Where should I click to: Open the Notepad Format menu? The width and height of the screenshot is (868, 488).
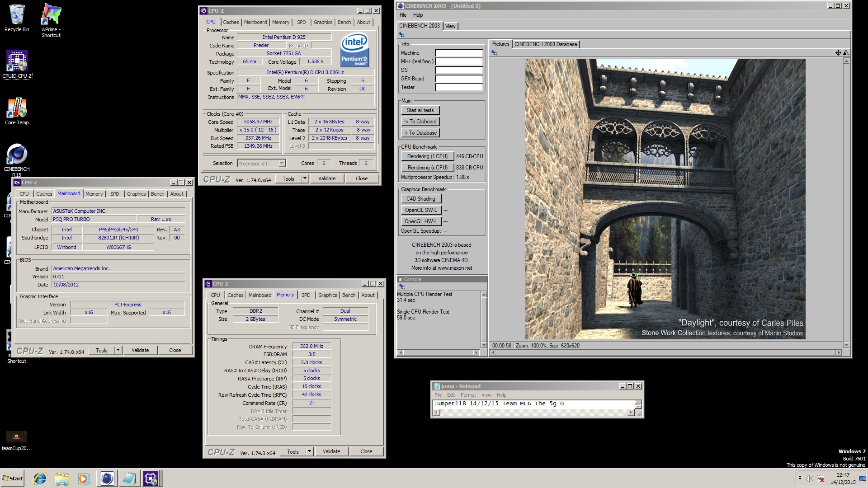point(468,395)
